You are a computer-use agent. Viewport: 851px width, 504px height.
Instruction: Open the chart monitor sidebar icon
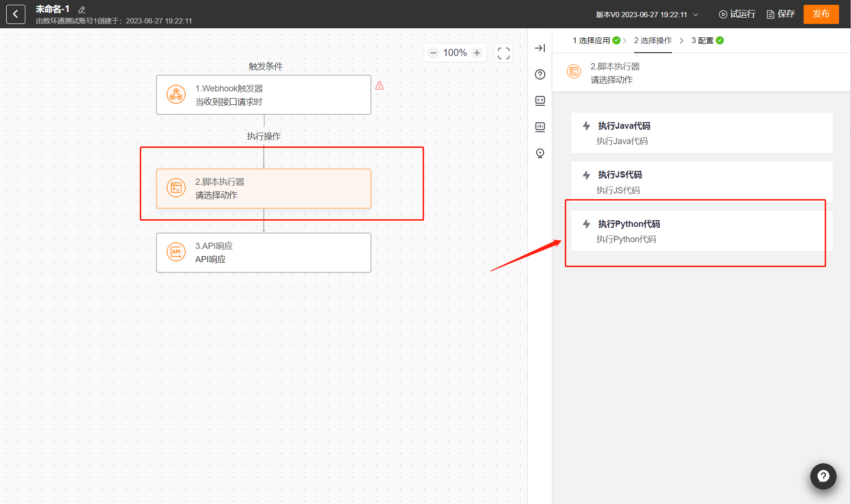[x=540, y=127]
